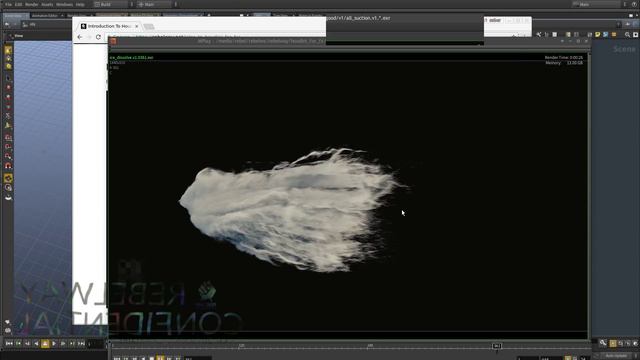Jump to first frame in Houdini playbar
Image resolution: width=640 pixels, height=360 pixels.
point(9,344)
